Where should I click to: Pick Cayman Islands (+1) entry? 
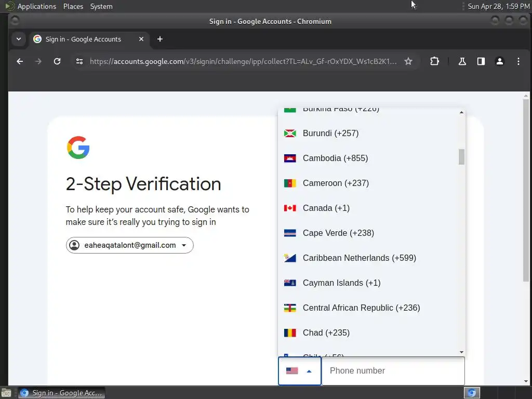click(341, 283)
